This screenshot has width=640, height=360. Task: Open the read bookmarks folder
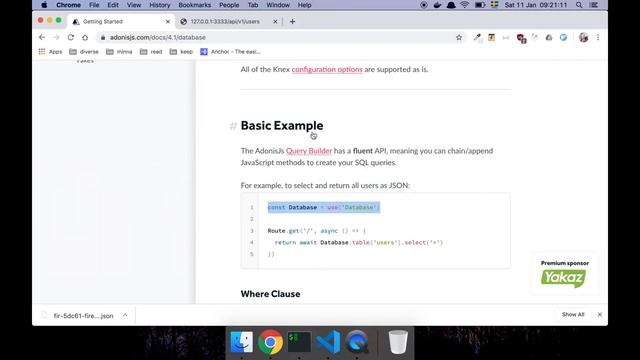point(151,51)
